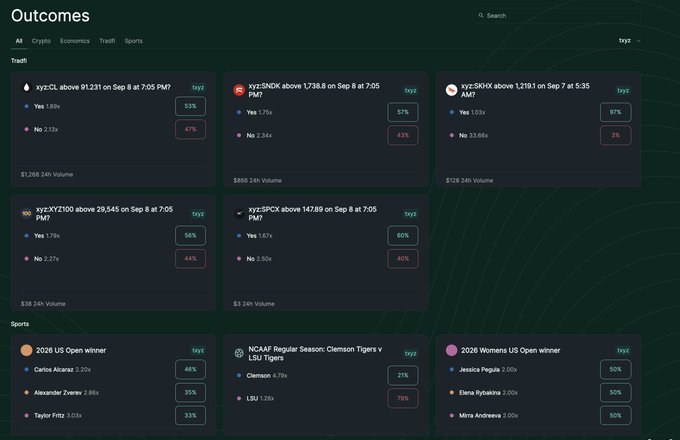Click '$38 24h Volume' text

[x=43, y=304]
